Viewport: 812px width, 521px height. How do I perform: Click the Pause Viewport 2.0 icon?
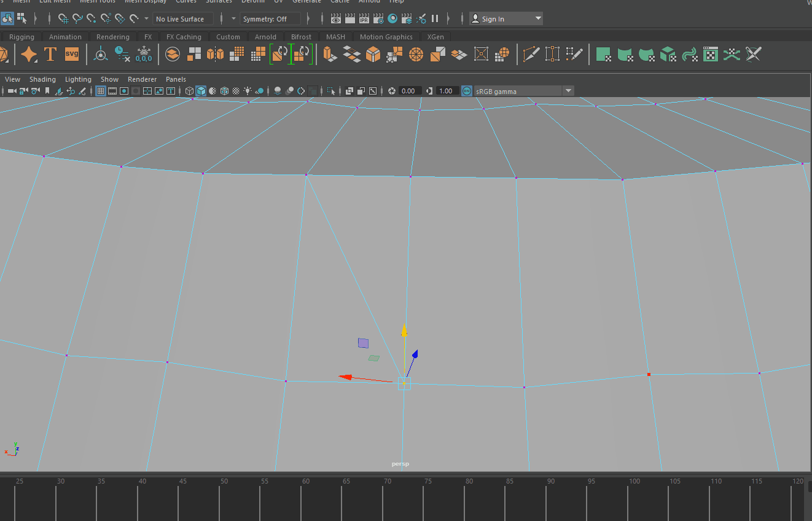coord(435,19)
